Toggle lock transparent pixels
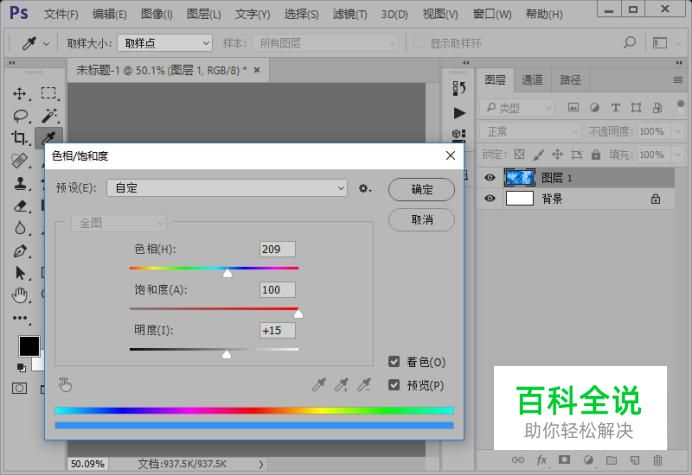692x475 pixels. [519, 154]
